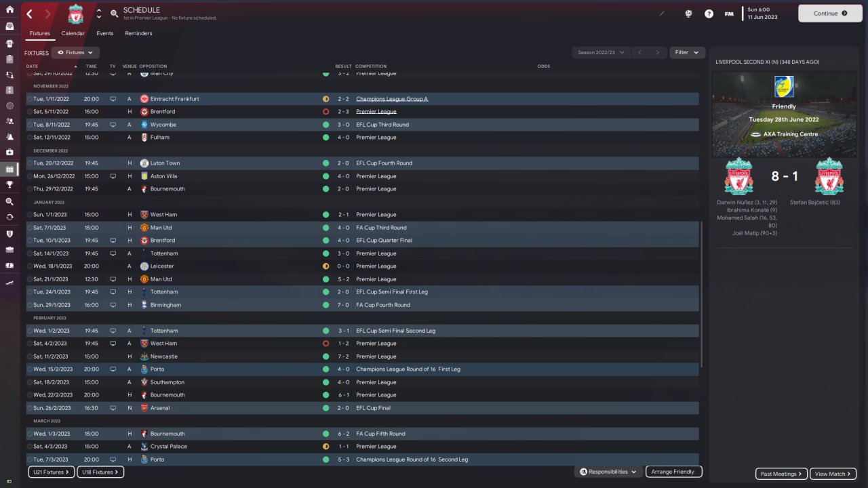Click the Arsenal club badge in EFL Cup Final row
868x488 pixels.
click(x=144, y=408)
